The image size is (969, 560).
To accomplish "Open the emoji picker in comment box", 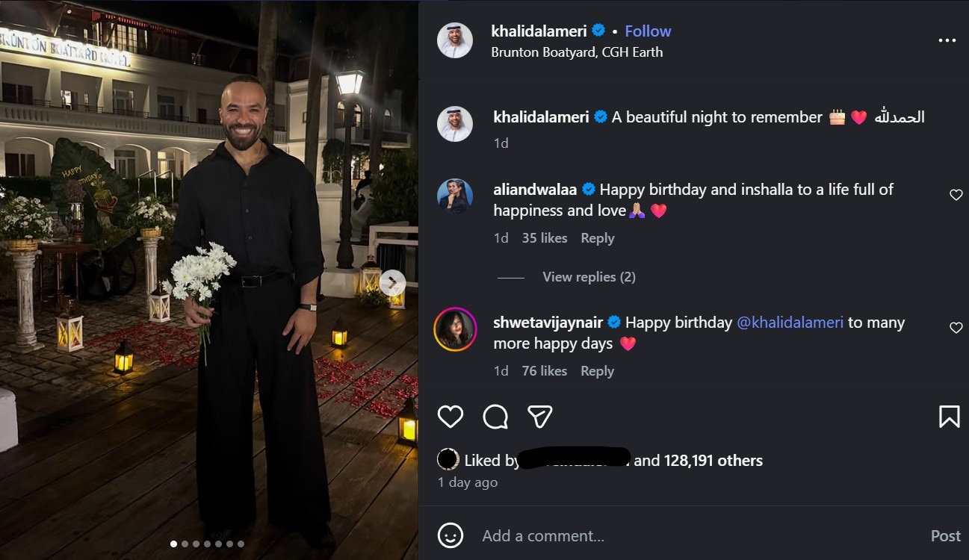I will pos(451,535).
